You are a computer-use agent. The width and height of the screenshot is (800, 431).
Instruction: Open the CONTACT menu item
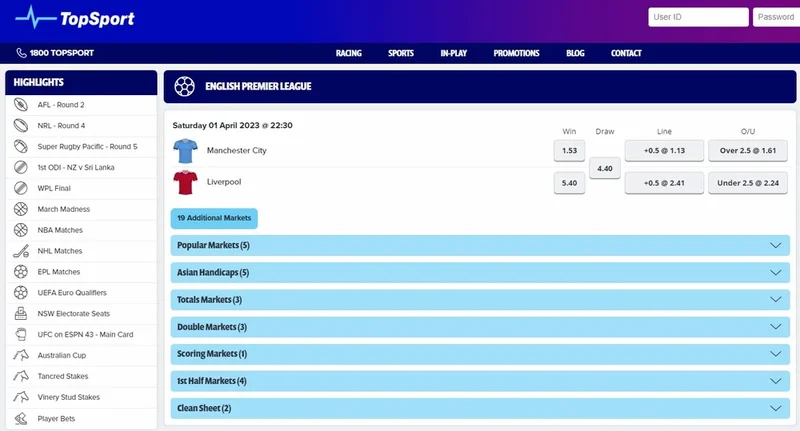click(x=626, y=53)
